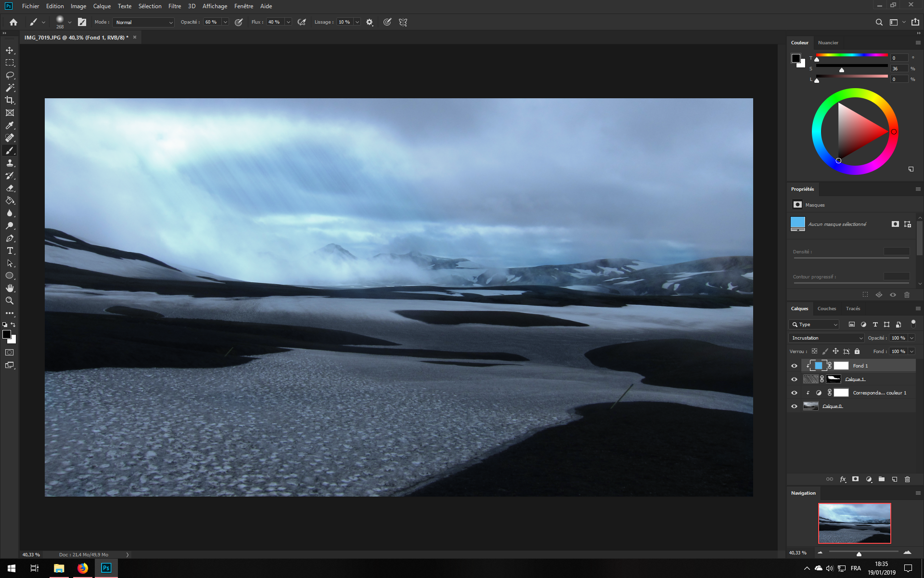Select the Clone Stamp tool
Image resolution: width=924 pixels, height=578 pixels.
(10, 163)
